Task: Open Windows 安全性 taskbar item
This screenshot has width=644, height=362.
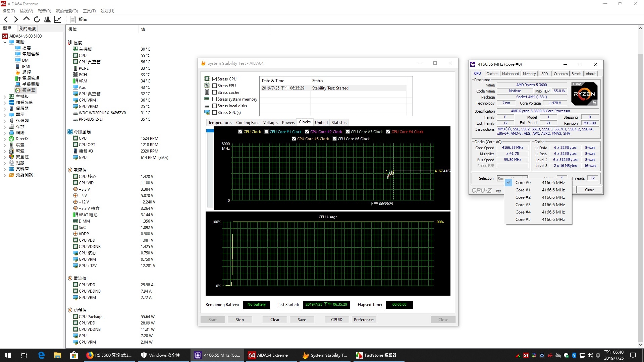Action: click(x=163, y=355)
